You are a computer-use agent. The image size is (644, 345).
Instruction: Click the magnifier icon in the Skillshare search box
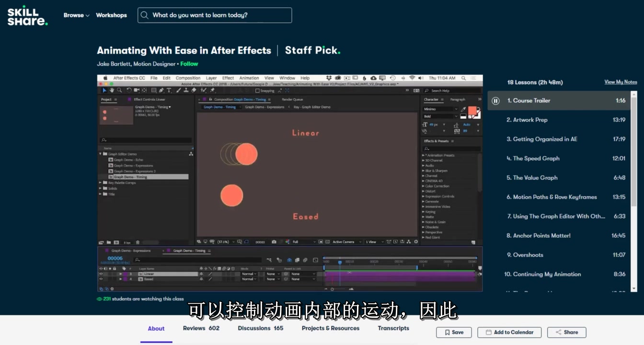(x=144, y=15)
